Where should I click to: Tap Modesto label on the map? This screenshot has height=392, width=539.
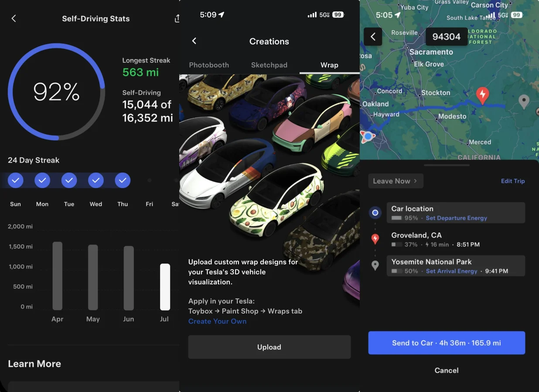(452, 116)
